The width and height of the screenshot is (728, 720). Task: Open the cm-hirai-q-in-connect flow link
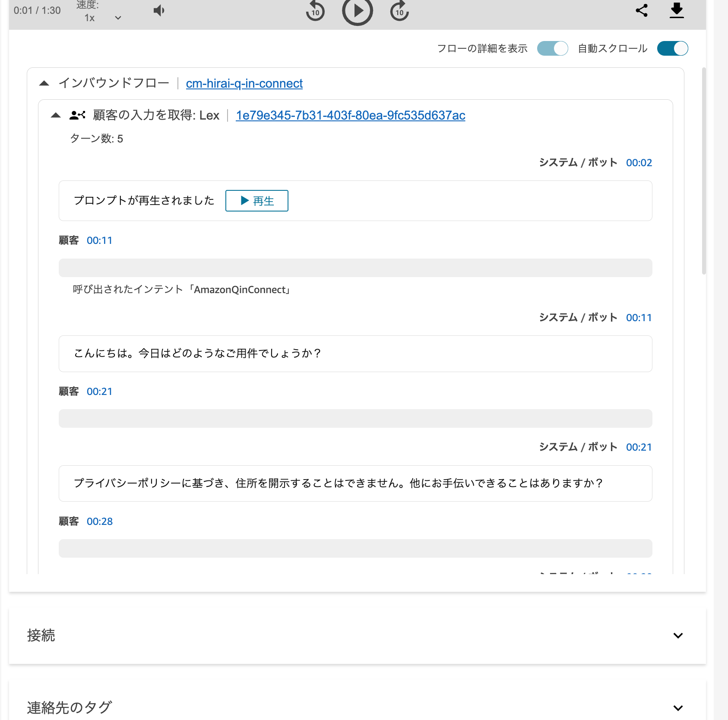[x=243, y=83]
